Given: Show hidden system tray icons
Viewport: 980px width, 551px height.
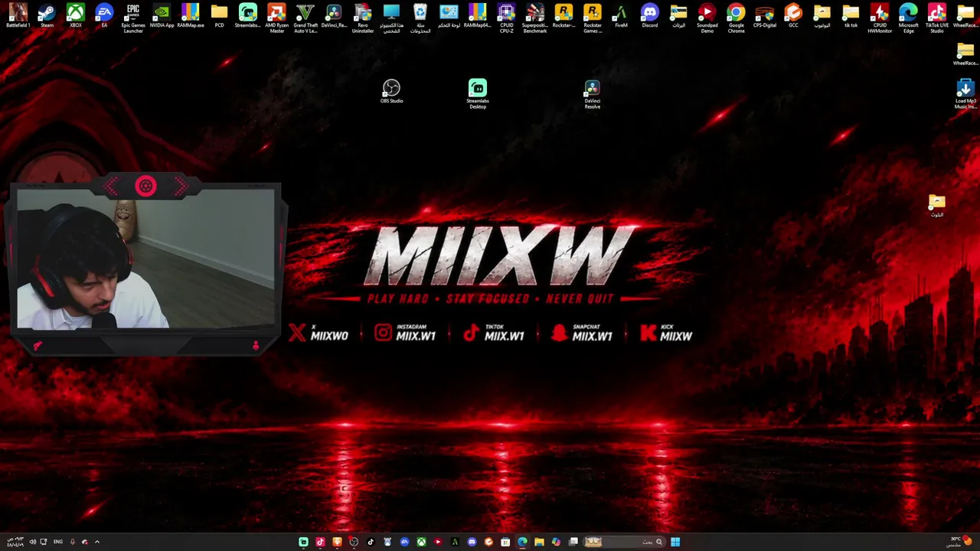Looking at the screenshot, I should click(97, 542).
